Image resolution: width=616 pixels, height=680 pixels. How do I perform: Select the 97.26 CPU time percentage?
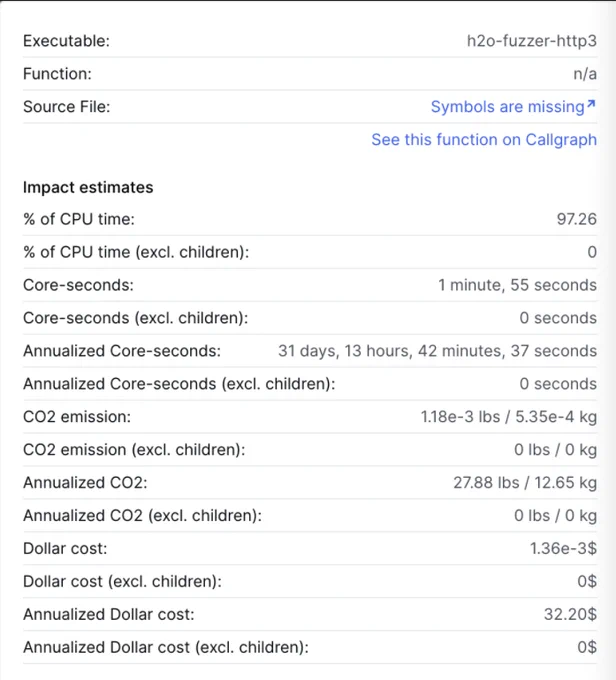pyautogui.click(x=577, y=219)
